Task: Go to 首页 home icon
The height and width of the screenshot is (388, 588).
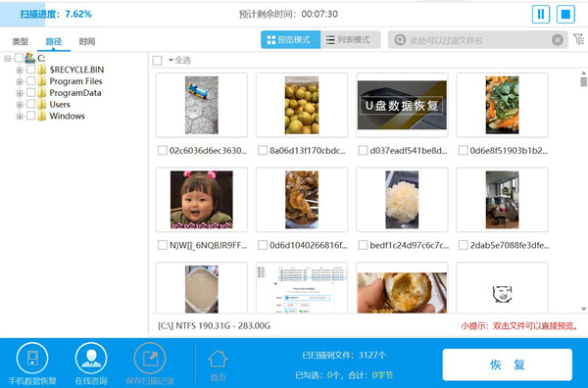Action: (218, 360)
